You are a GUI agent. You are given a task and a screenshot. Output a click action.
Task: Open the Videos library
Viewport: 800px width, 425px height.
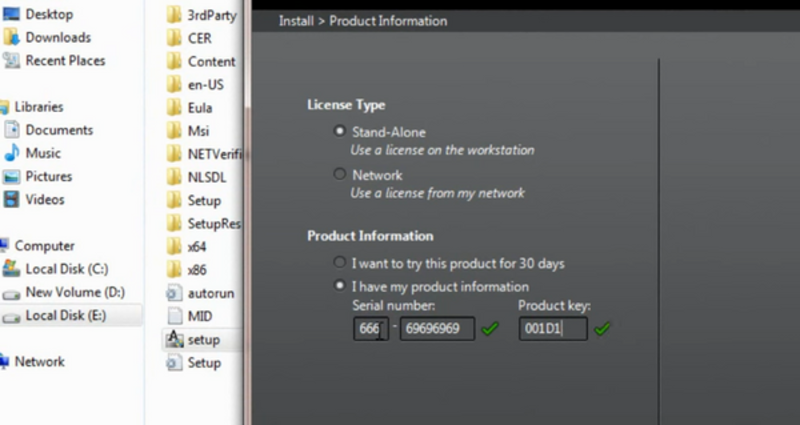45,199
